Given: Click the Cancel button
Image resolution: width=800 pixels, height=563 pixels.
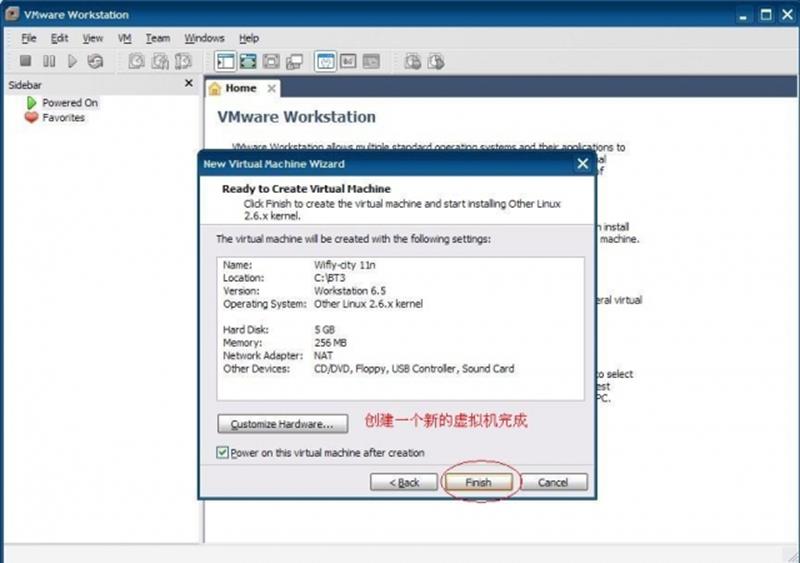Looking at the screenshot, I should 553,482.
